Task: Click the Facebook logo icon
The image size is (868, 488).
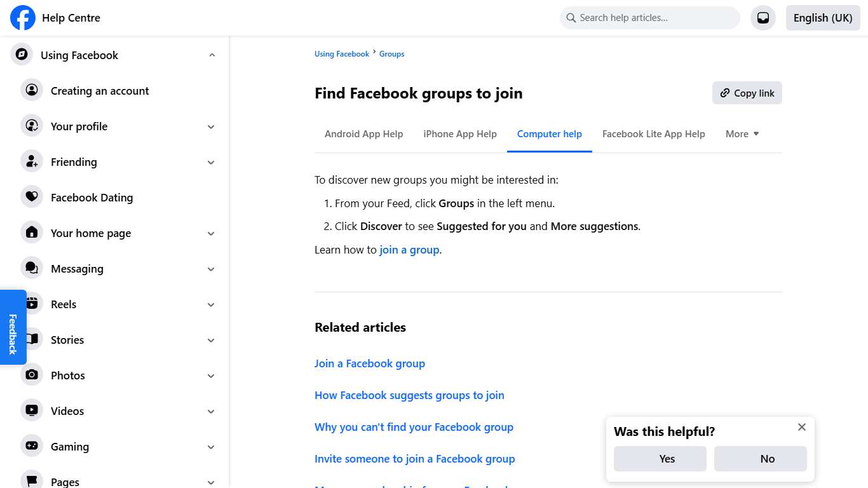Action: coord(22,18)
